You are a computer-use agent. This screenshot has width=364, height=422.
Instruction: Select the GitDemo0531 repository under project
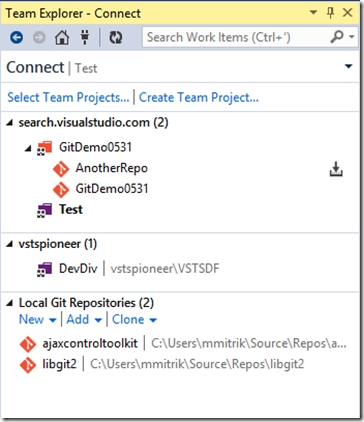tap(112, 189)
